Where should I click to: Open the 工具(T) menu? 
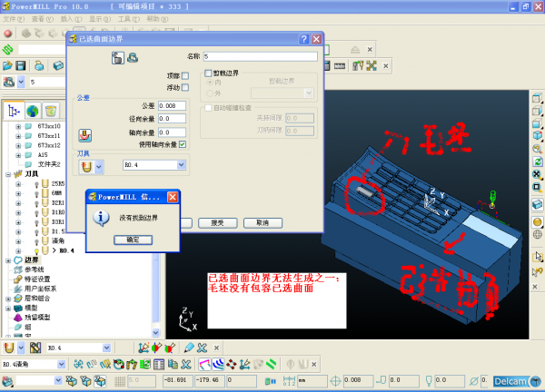coord(129,19)
